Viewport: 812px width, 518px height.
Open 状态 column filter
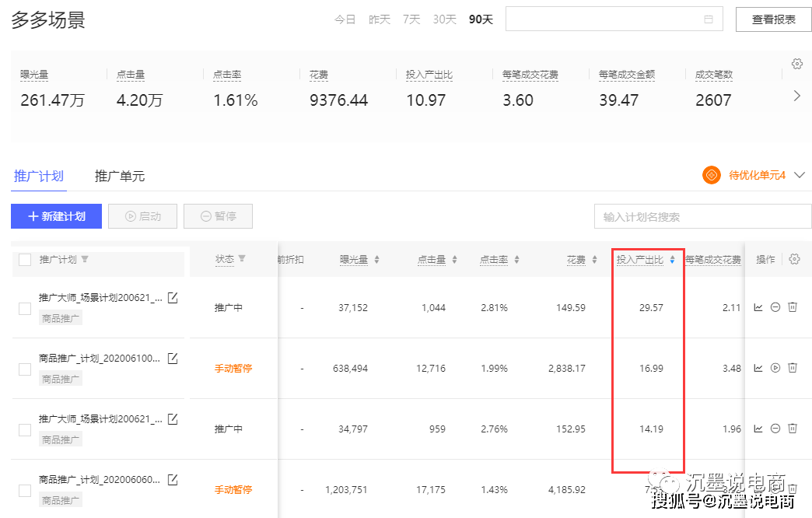tap(242, 259)
